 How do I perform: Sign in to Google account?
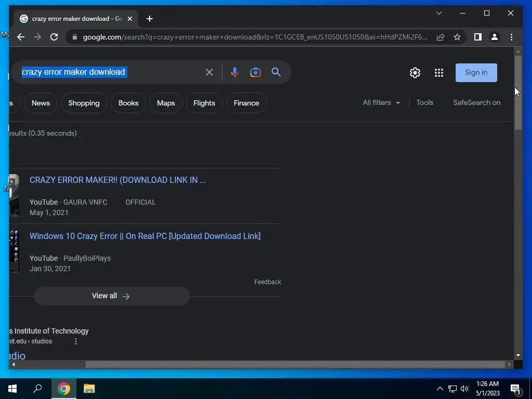pos(476,73)
